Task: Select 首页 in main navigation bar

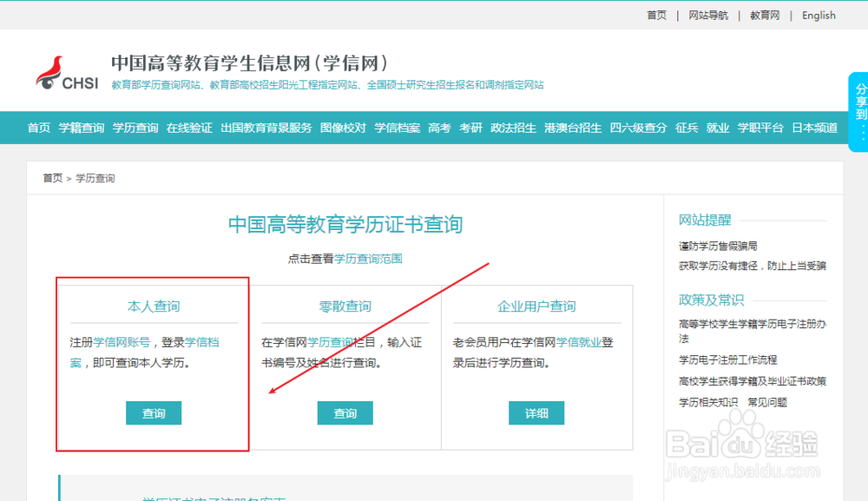Action: pyautogui.click(x=39, y=128)
